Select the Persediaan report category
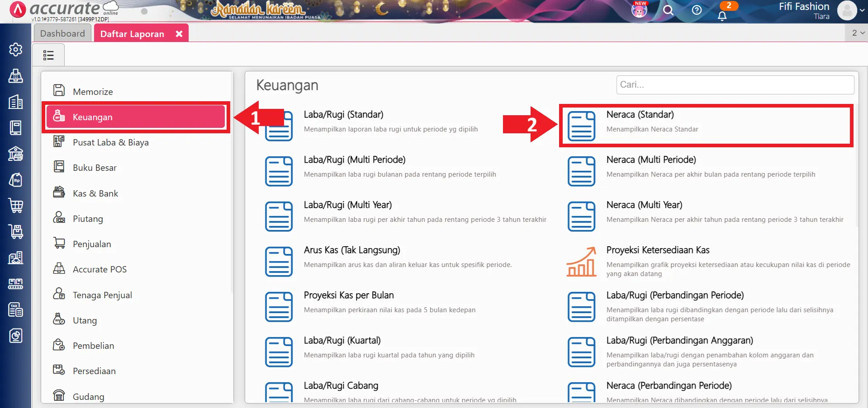This screenshot has height=408, width=868. [94, 370]
